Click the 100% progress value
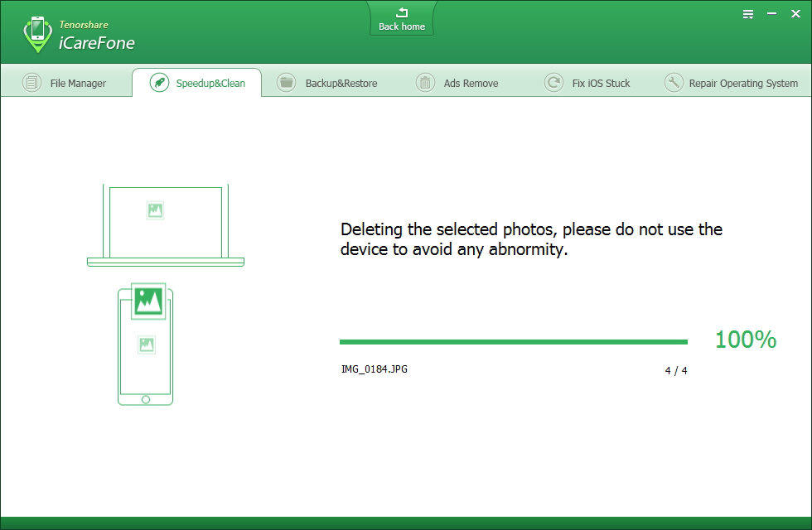The image size is (812, 530). [746, 340]
